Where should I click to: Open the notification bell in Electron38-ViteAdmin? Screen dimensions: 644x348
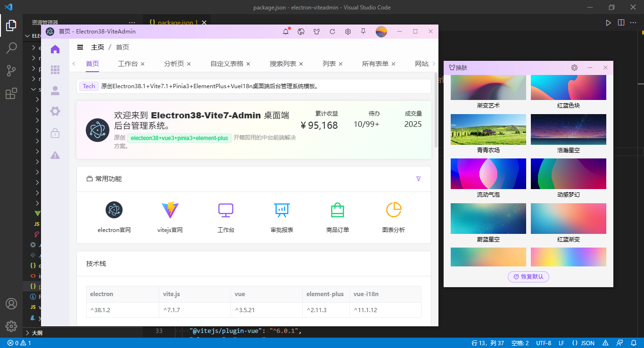[x=286, y=32]
